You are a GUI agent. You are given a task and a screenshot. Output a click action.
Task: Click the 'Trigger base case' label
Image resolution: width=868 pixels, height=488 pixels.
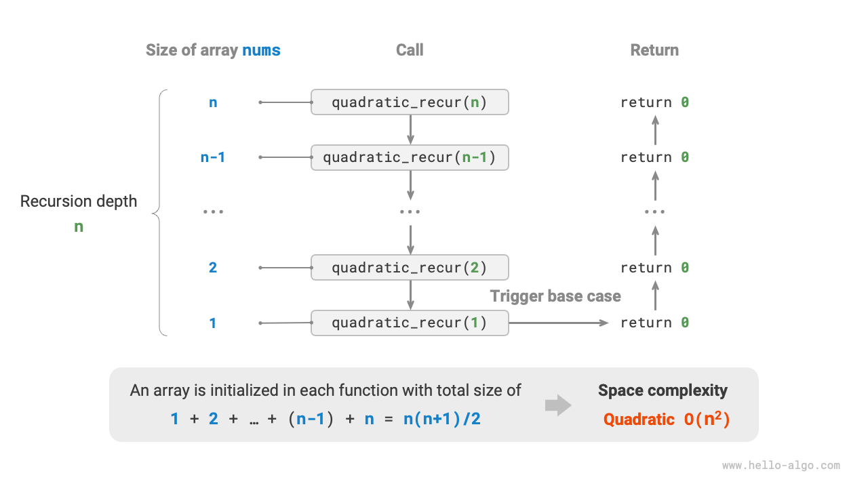tap(555, 296)
